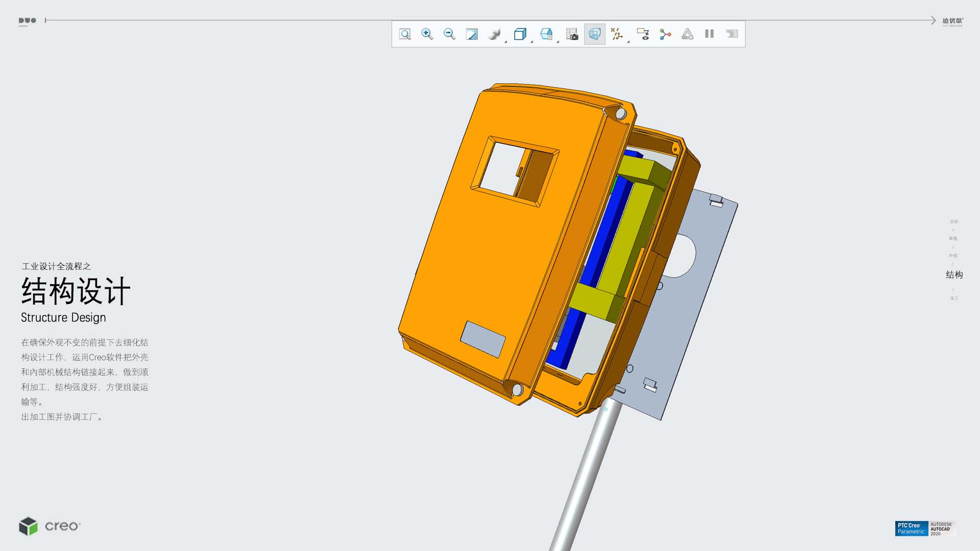Viewport: 980px width, 551px height.
Task: Expand the Saved Orientations cube dropdown
Action: pos(521,34)
